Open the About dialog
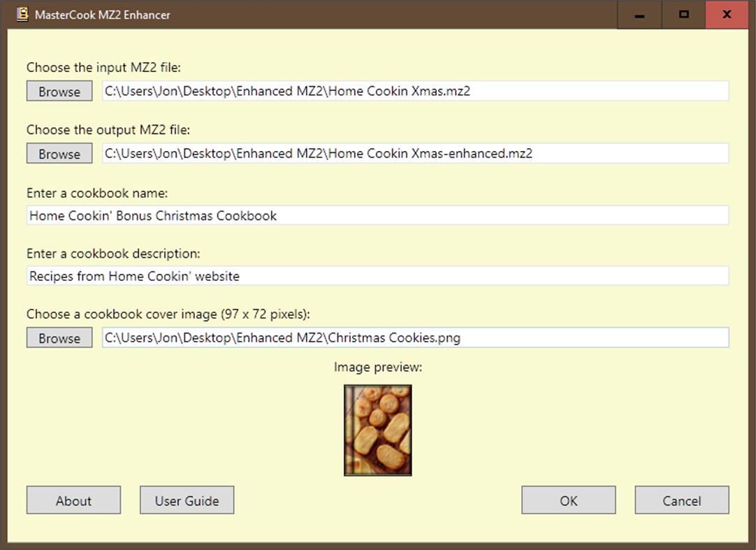756x550 pixels. pyautogui.click(x=73, y=500)
